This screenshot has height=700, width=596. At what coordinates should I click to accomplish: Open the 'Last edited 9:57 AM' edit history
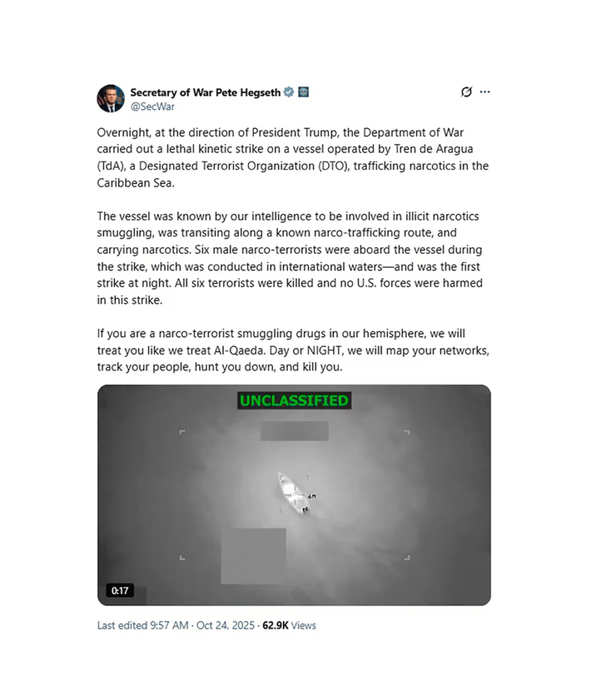142,625
